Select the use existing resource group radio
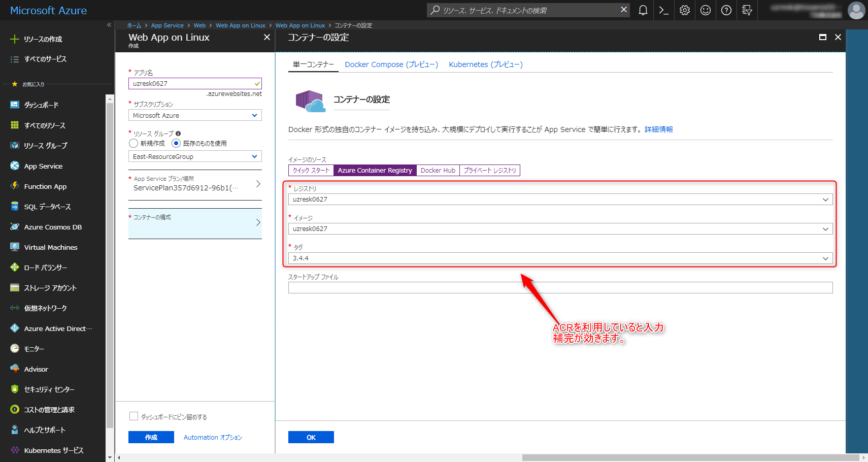Screen dimensions: 868x462 coord(176,143)
